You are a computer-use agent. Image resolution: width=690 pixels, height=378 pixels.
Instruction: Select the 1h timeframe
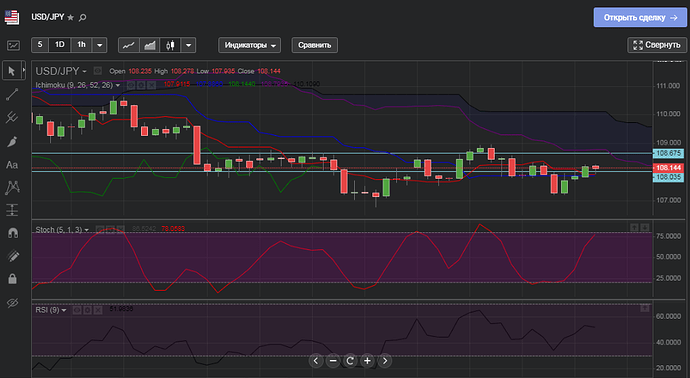pos(81,45)
